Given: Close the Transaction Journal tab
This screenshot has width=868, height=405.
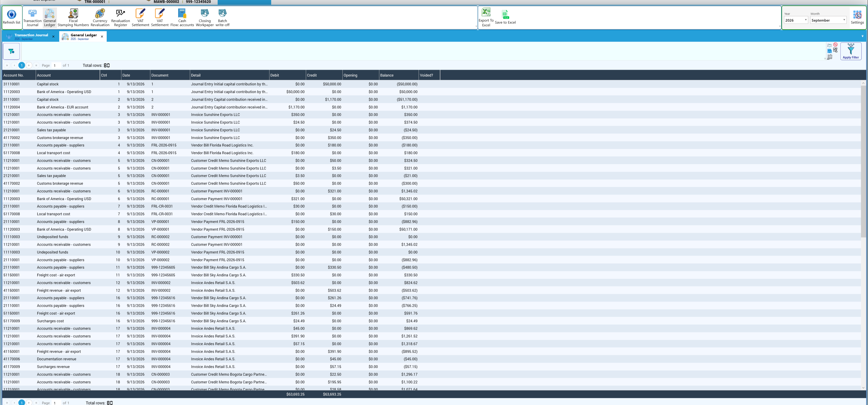Looking at the screenshot, I should click(53, 36).
